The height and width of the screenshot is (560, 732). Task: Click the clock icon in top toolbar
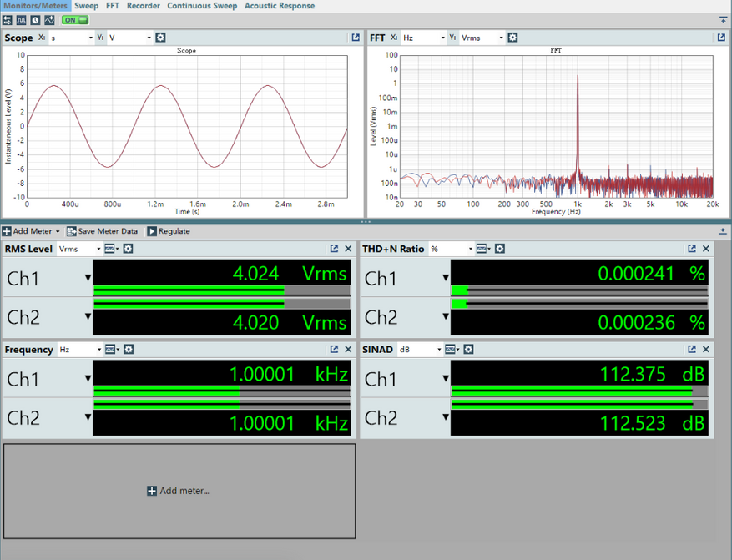tap(35, 20)
